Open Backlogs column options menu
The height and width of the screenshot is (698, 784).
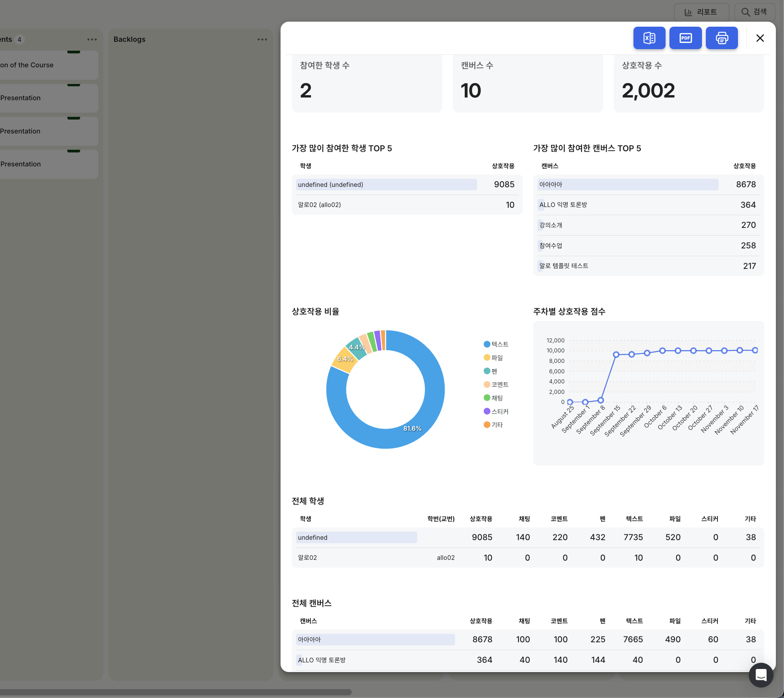point(262,39)
